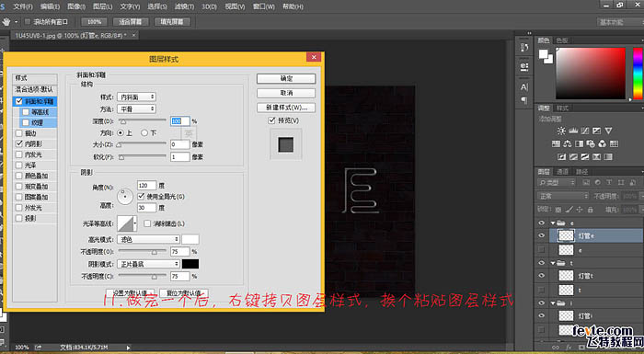
Task: Click the black shadow color swatch
Action: pyautogui.click(x=190, y=264)
